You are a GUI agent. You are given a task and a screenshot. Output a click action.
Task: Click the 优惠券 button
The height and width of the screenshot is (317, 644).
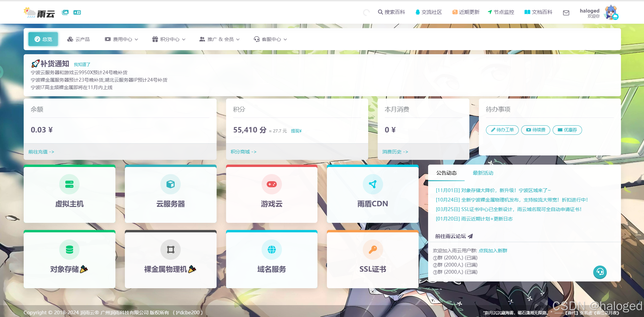point(567,130)
